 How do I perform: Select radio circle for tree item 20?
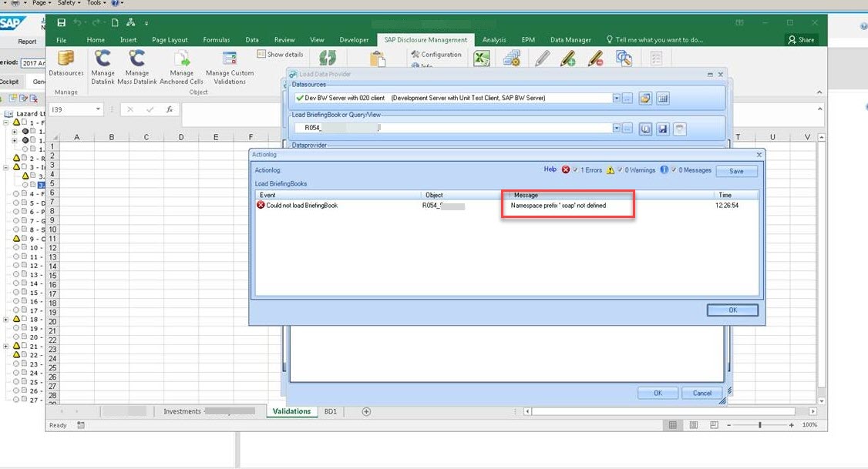point(16,337)
